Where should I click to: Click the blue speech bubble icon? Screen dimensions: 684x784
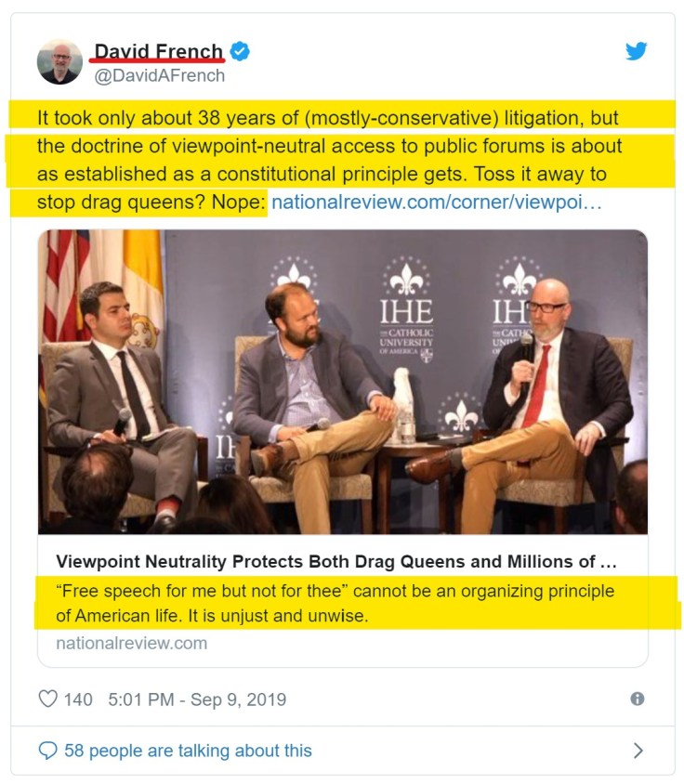coord(47,750)
